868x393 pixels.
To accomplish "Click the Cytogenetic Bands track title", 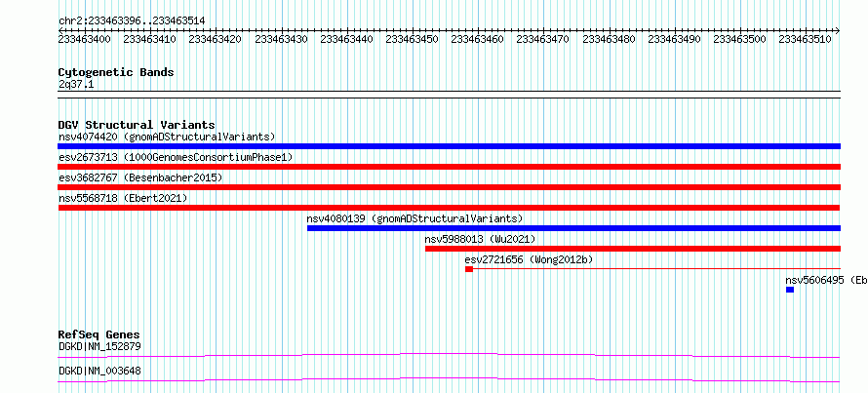I will [x=116, y=72].
